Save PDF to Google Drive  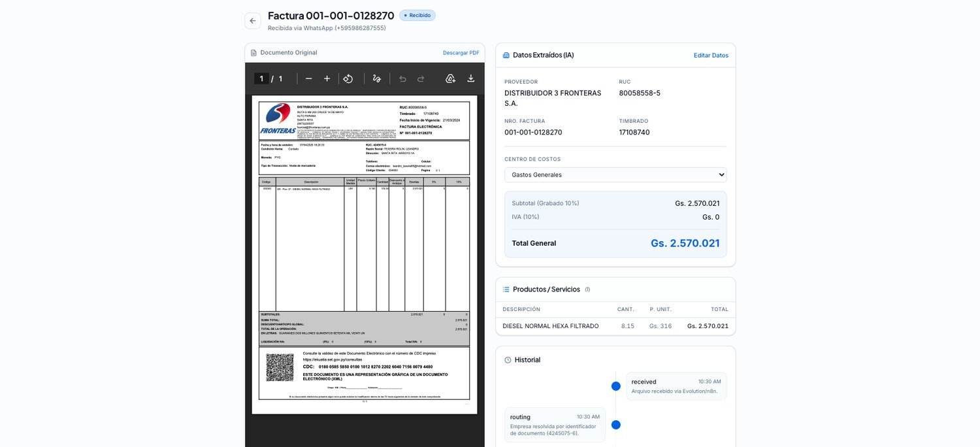coord(450,78)
